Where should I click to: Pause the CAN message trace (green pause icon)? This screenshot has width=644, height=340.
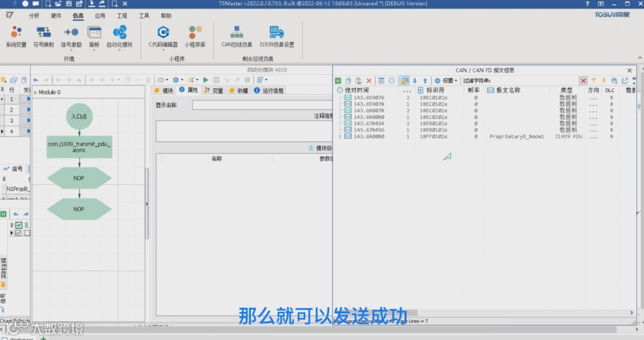pyautogui.click(x=338, y=81)
